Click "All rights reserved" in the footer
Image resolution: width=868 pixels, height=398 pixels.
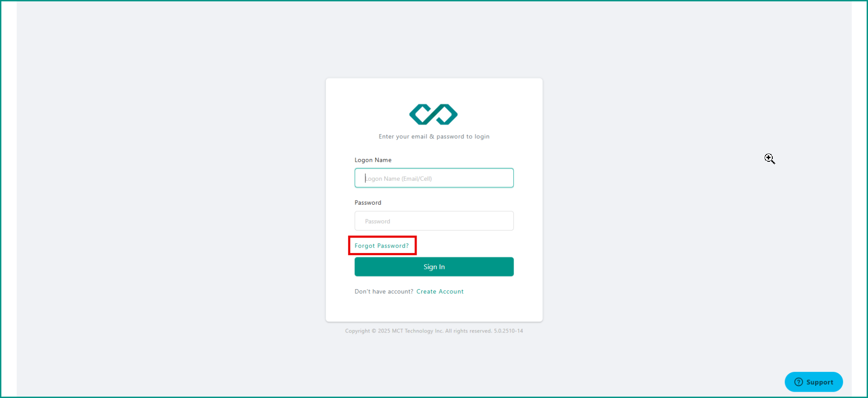[469, 331]
